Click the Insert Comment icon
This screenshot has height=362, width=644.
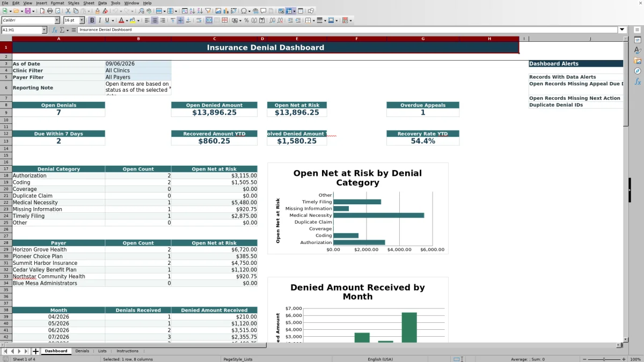point(263,11)
